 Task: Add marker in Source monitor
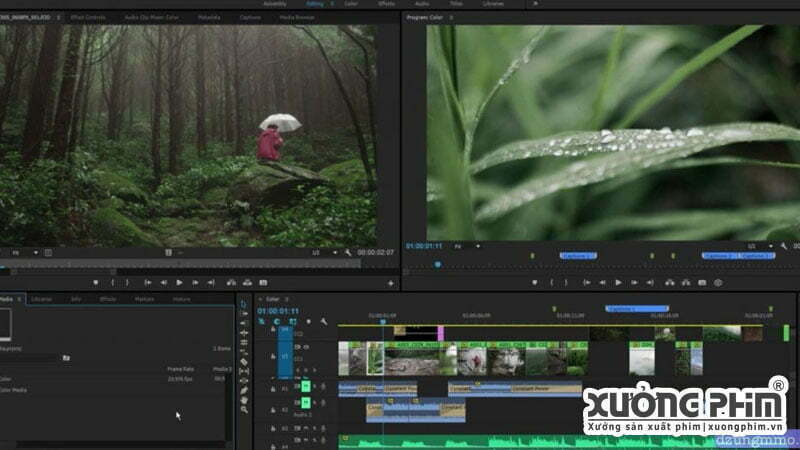point(95,283)
